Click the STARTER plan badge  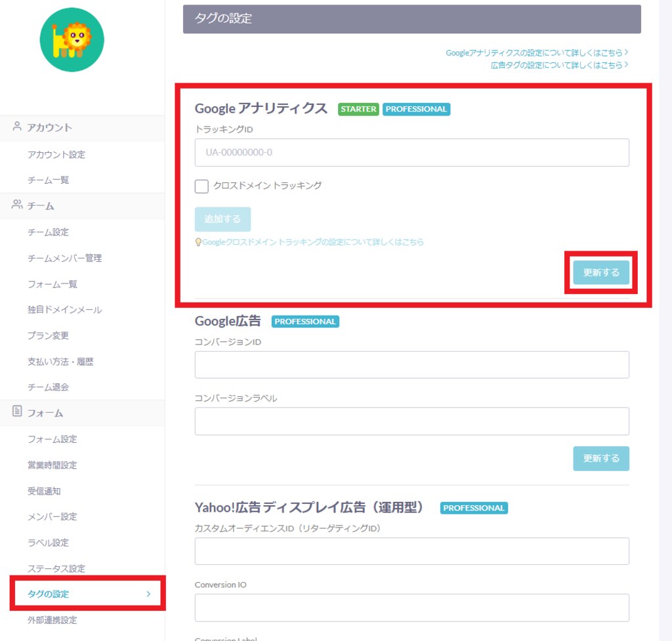pyautogui.click(x=358, y=110)
